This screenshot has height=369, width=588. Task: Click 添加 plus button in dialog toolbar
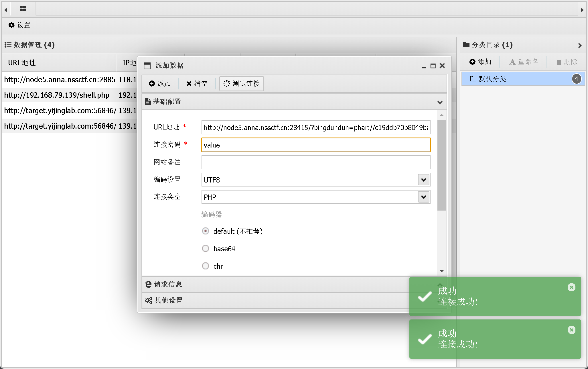tap(160, 84)
